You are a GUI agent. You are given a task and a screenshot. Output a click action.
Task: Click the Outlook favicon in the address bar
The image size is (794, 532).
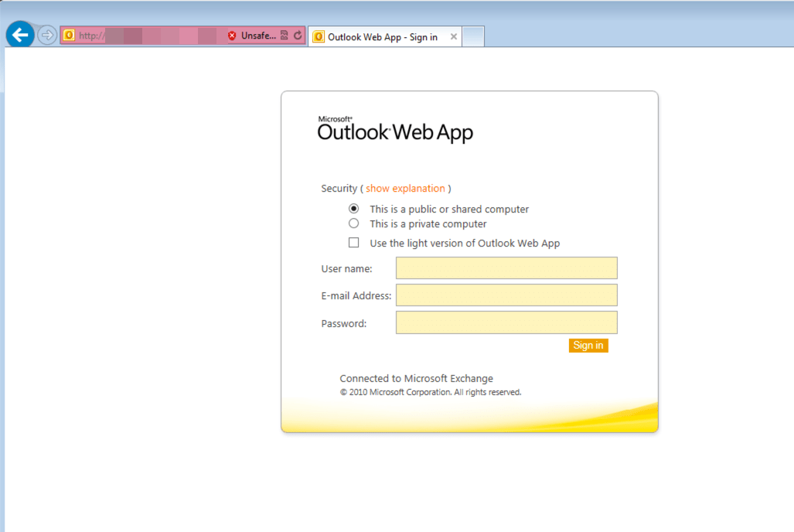69,36
